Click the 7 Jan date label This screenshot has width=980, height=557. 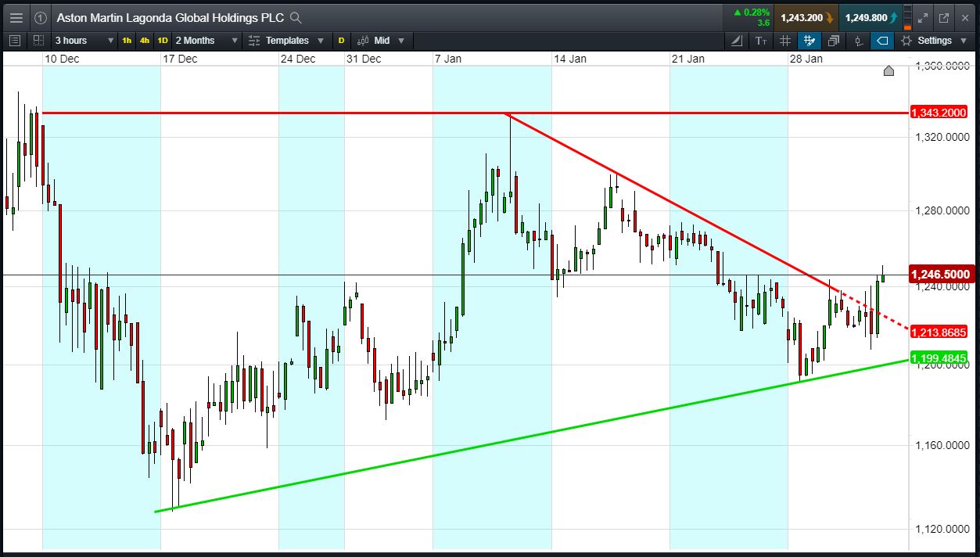(x=447, y=59)
